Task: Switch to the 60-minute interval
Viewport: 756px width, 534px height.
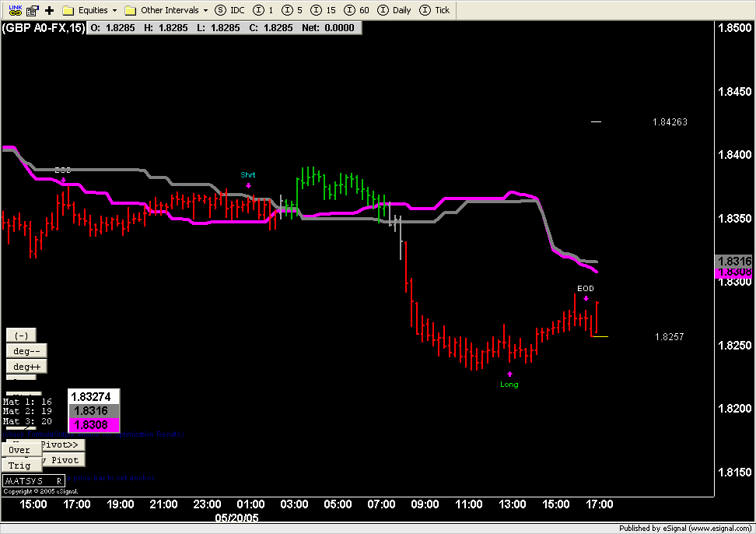Action: point(356,10)
